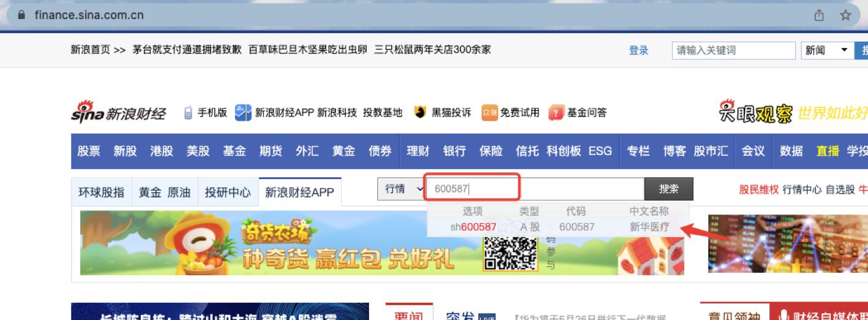The width and height of the screenshot is (868, 320).
Task: Click the browser share icon
Action: [818, 15]
